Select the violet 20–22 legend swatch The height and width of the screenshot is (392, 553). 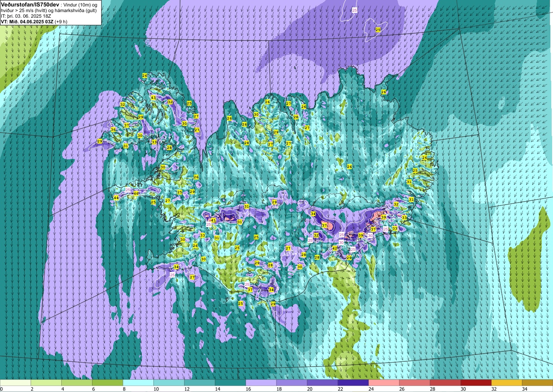pos(322,383)
